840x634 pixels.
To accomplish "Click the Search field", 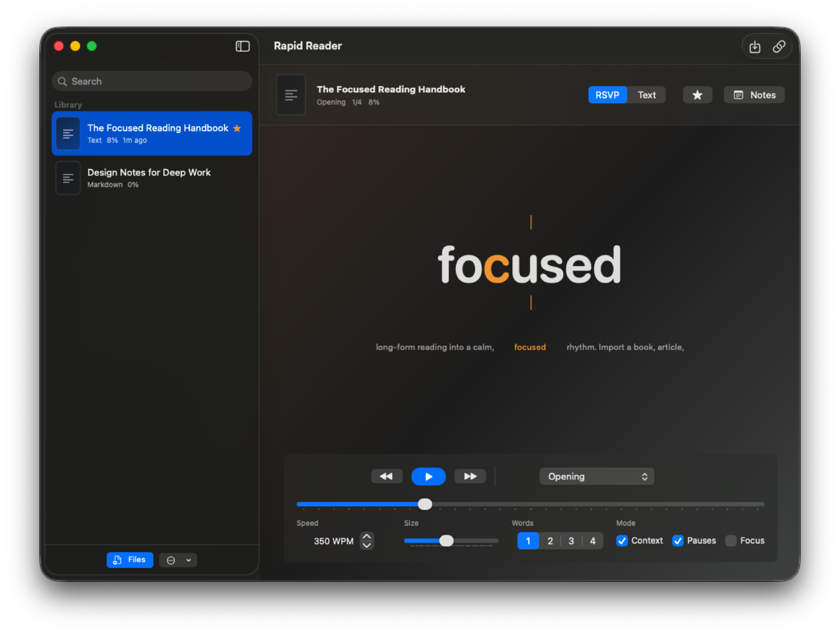I will 152,81.
